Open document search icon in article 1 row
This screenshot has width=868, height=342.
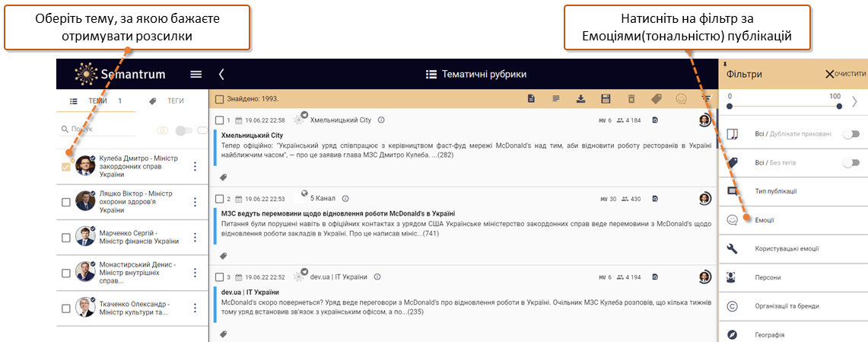(655, 120)
